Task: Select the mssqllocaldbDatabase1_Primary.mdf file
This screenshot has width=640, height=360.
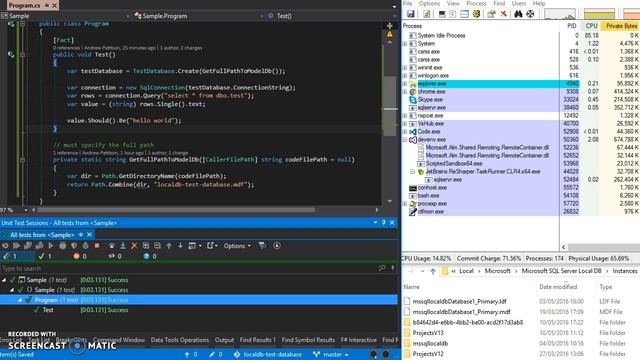Action: tap(461, 312)
